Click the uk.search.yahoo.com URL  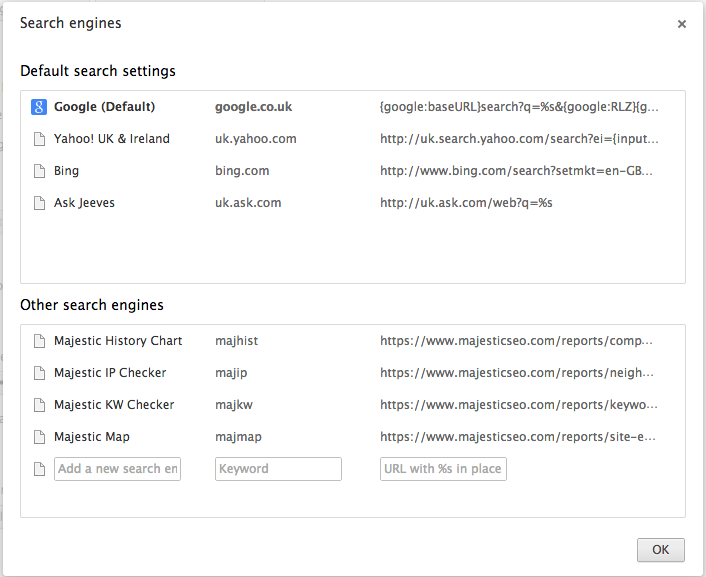click(x=519, y=139)
